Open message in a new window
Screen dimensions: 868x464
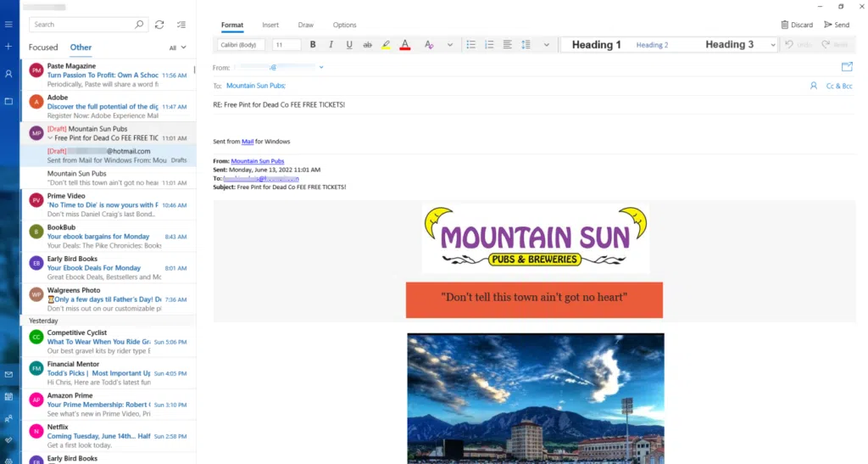847,67
